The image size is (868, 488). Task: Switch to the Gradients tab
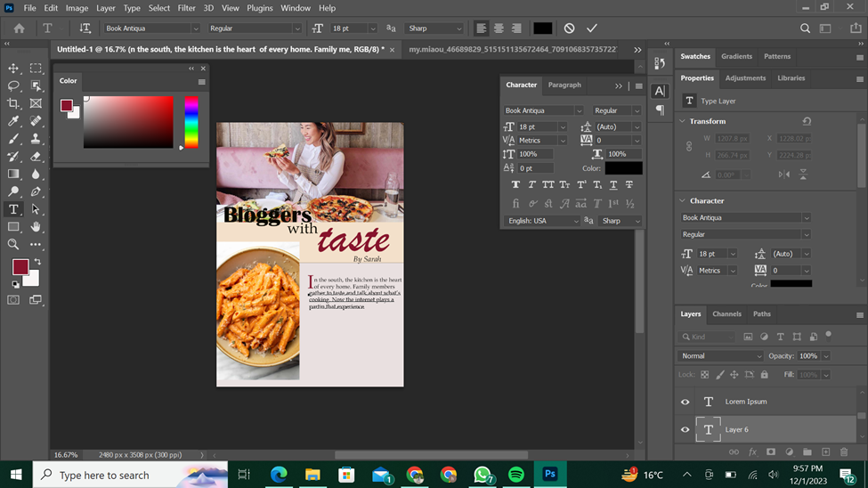(x=736, y=56)
